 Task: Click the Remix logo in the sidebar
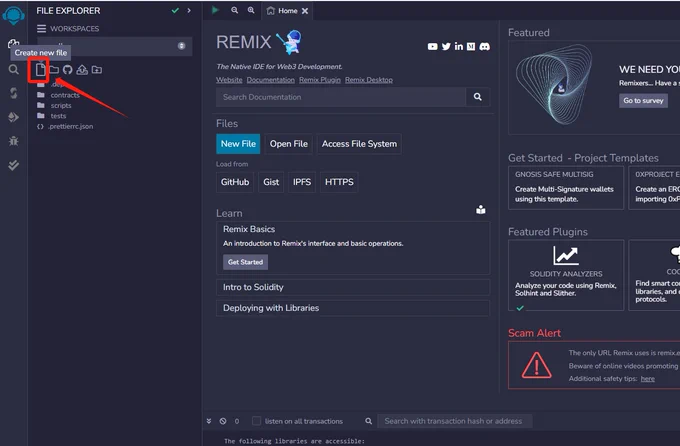tap(13, 14)
